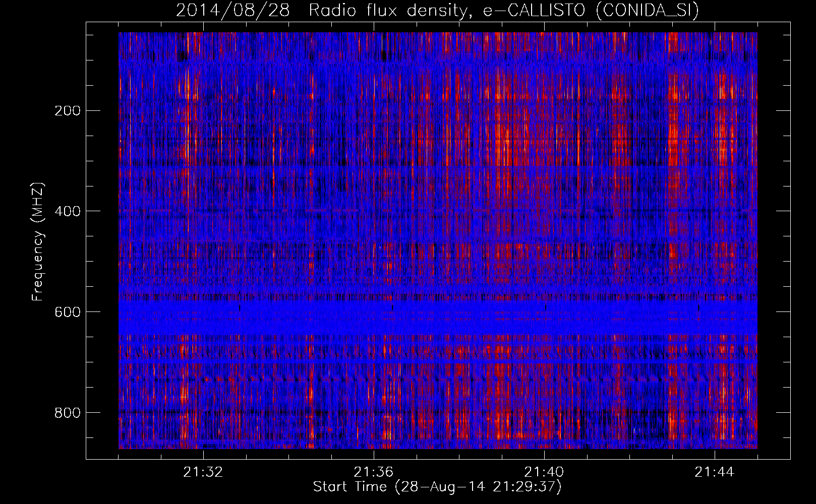Click the 'Start Time (28-Aug-14 21:29:37)' axis label
Image resolution: width=816 pixels, height=504 pixels.
pyautogui.click(x=437, y=487)
